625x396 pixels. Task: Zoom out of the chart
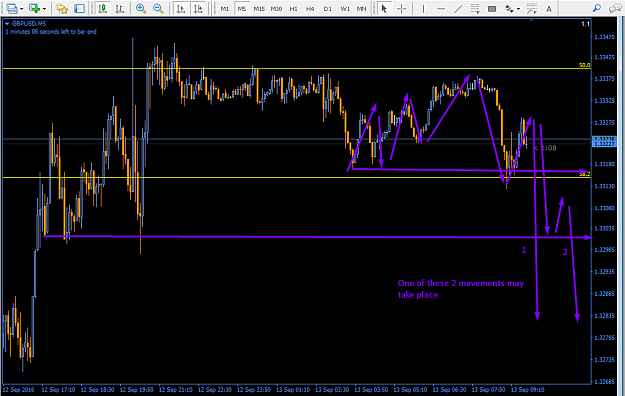click(158, 8)
